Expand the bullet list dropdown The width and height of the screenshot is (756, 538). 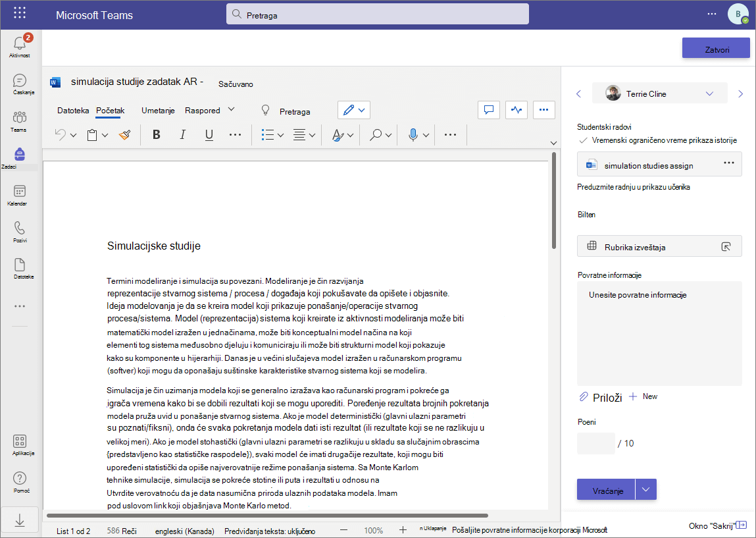tap(280, 135)
